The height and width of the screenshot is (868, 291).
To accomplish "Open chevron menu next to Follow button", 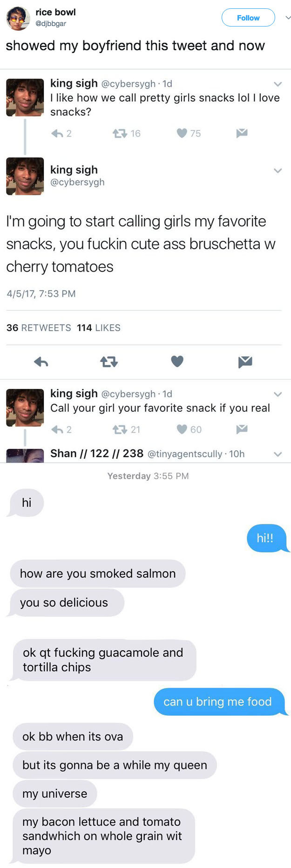I will tap(288, 18).
